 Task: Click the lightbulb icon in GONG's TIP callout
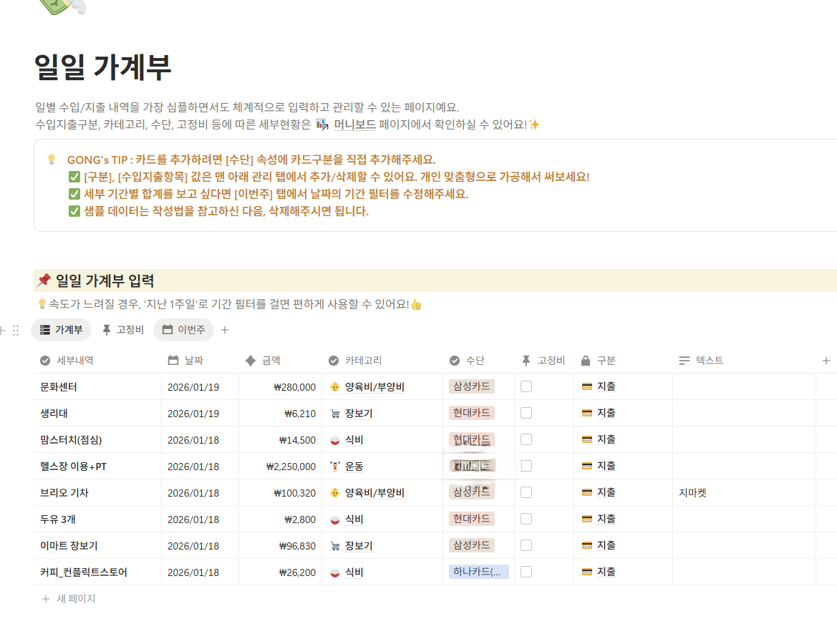tap(52, 159)
